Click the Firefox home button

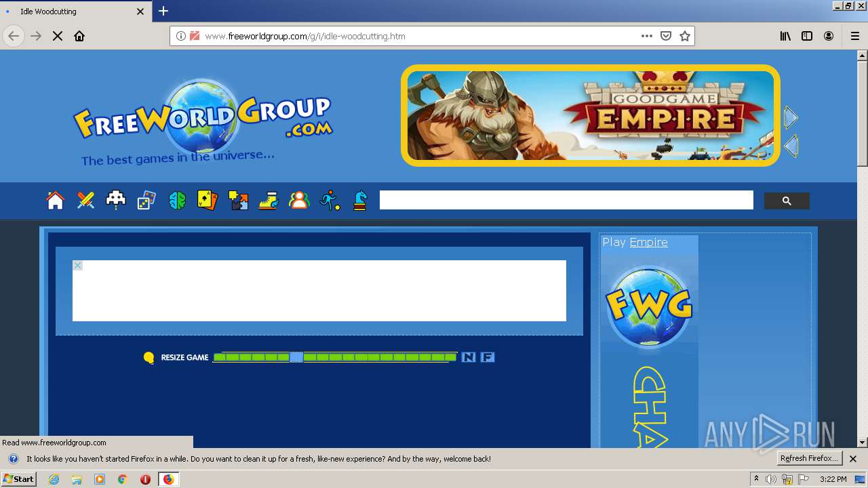click(x=79, y=36)
